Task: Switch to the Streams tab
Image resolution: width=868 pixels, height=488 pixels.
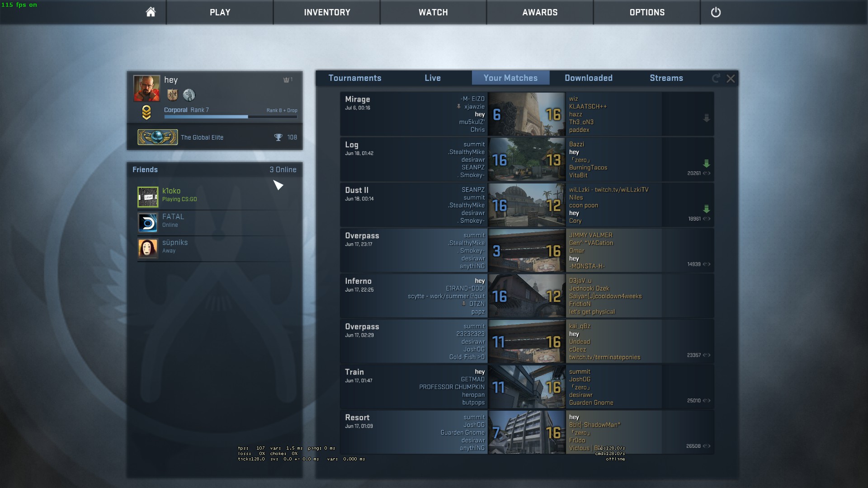Action: pos(666,78)
